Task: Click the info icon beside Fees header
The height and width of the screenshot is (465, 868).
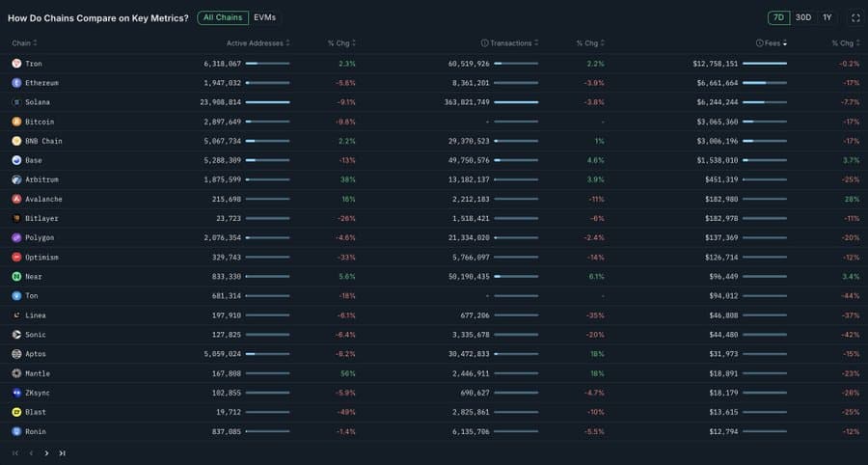Action: click(x=760, y=43)
